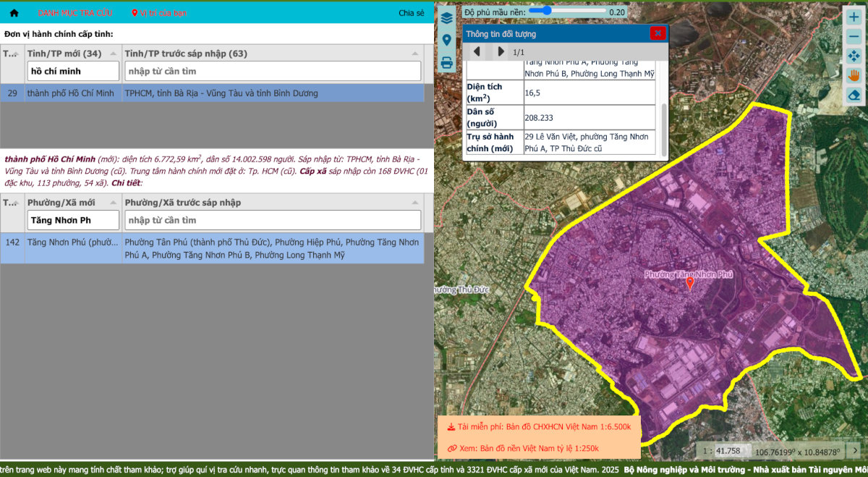Click Vị trí của bạn menu item

(x=159, y=13)
